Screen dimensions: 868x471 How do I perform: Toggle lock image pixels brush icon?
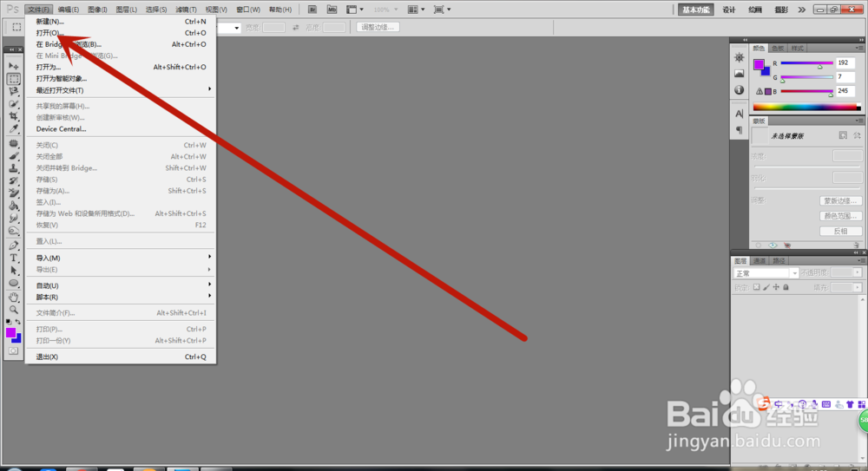coord(766,287)
